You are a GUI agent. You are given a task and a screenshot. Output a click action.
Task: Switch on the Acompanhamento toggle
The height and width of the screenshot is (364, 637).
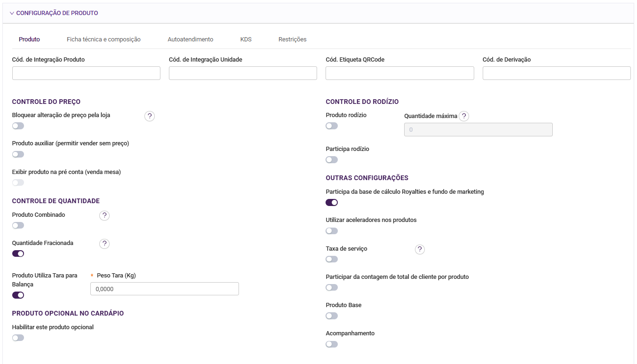click(332, 344)
